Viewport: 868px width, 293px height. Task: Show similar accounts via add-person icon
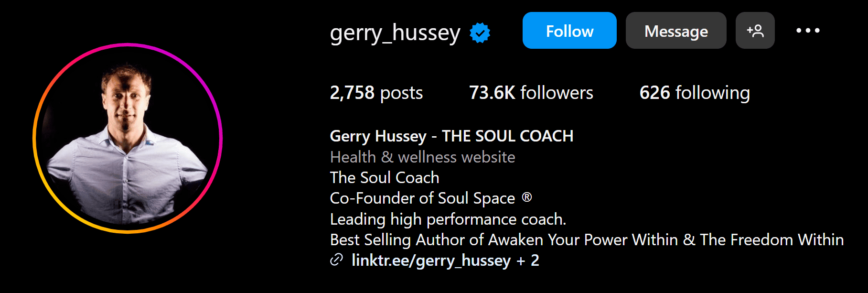pyautogui.click(x=755, y=31)
